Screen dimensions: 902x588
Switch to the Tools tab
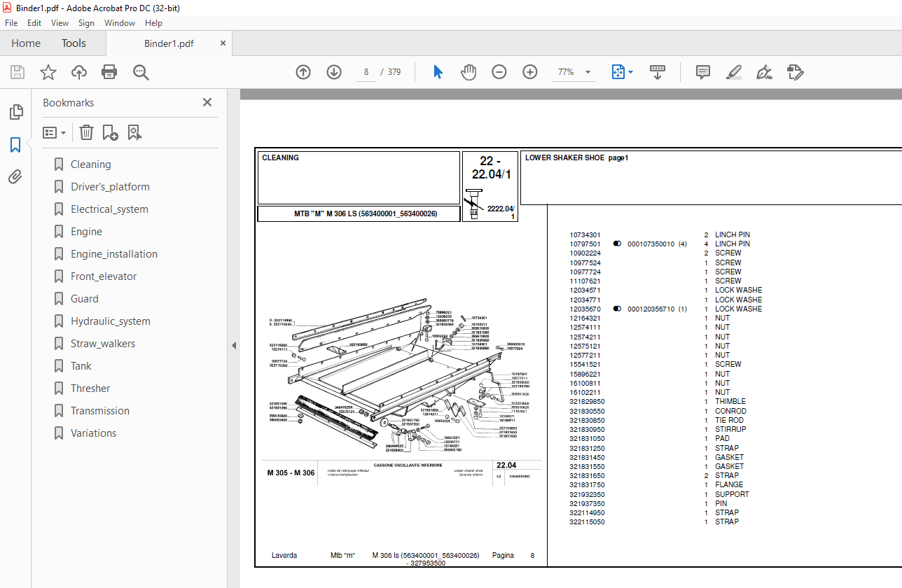point(74,43)
